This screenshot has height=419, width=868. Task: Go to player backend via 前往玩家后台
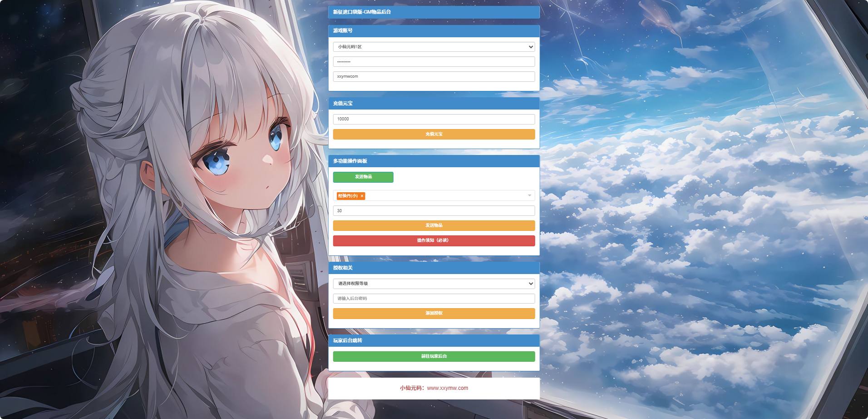click(x=434, y=356)
